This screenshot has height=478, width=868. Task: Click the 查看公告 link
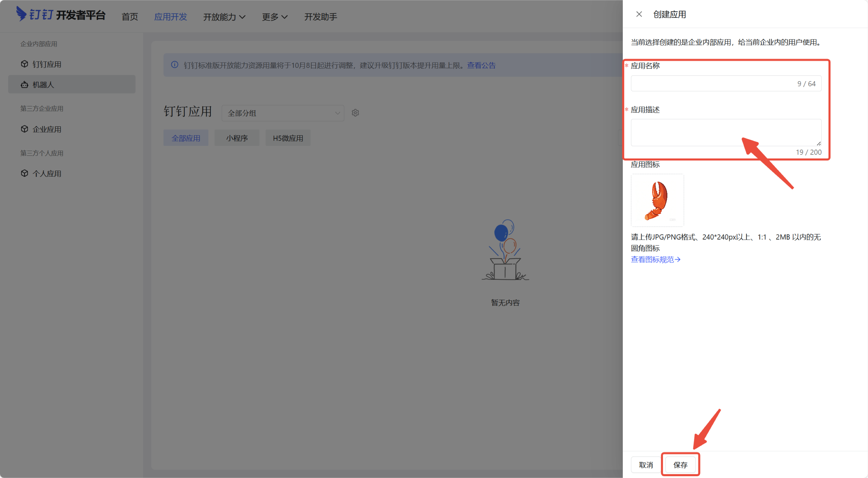[x=481, y=65]
